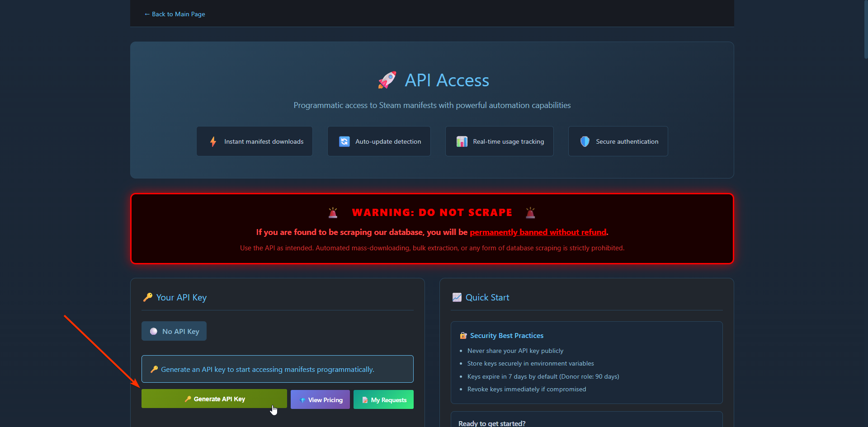
Task: Click the blue auto-update refresh icon
Action: coord(344,142)
